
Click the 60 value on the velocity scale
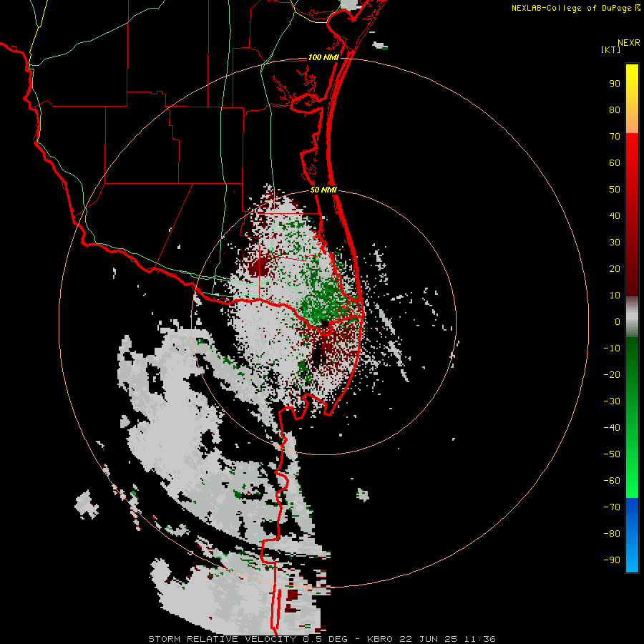click(615, 163)
